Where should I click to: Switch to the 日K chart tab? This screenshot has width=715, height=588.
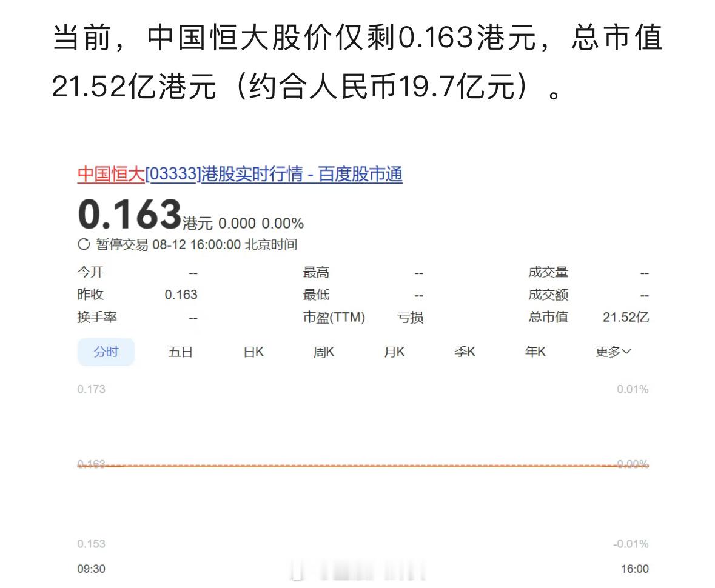[x=253, y=352]
